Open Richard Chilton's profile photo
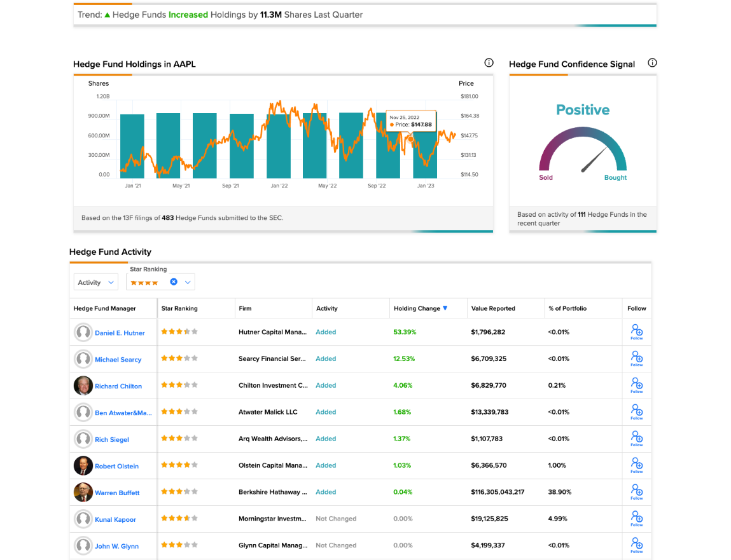The image size is (731, 560). [x=83, y=386]
